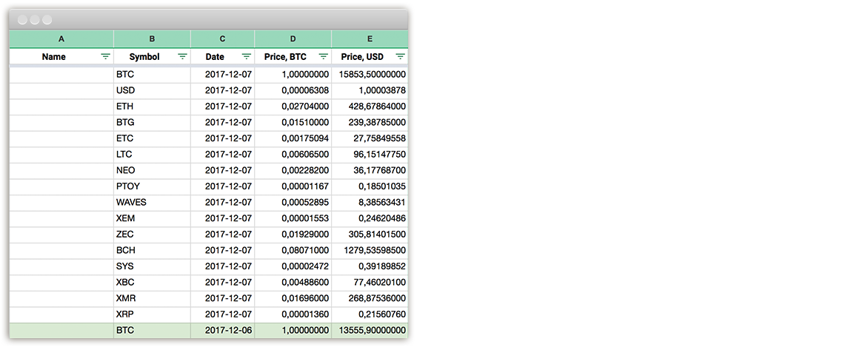The image size is (868, 350).
Task: Select the 0,00606500 BTC price cell
Action: pyautogui.click(x=293, y=154)
